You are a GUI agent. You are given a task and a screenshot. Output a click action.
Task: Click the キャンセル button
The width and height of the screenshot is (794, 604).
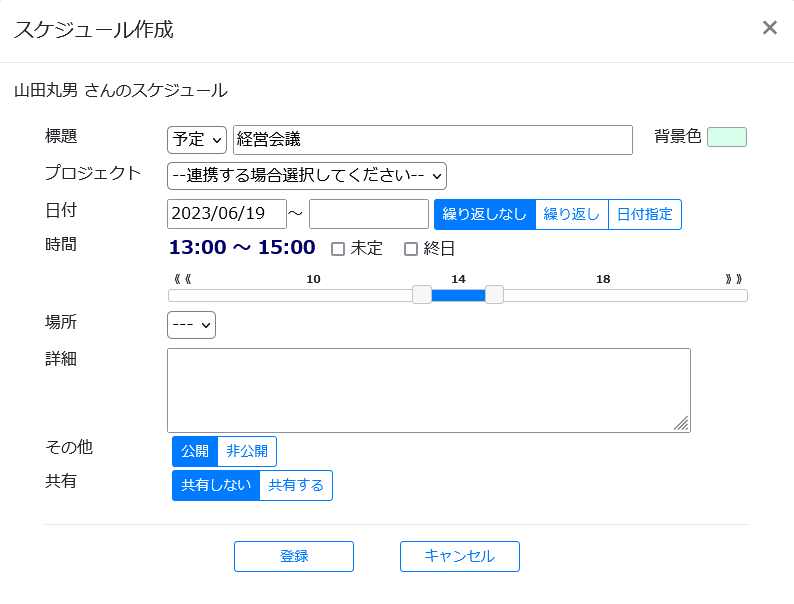pos(460,556)
